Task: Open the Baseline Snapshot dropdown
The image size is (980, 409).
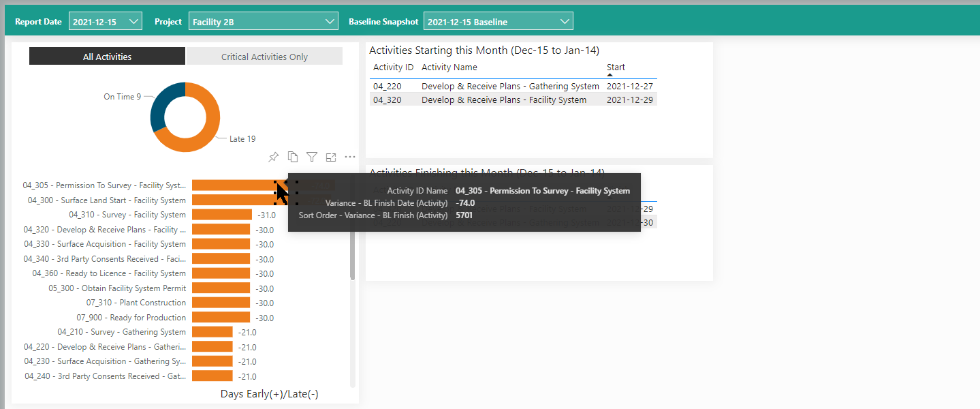Action: click(x=498, y=22)
